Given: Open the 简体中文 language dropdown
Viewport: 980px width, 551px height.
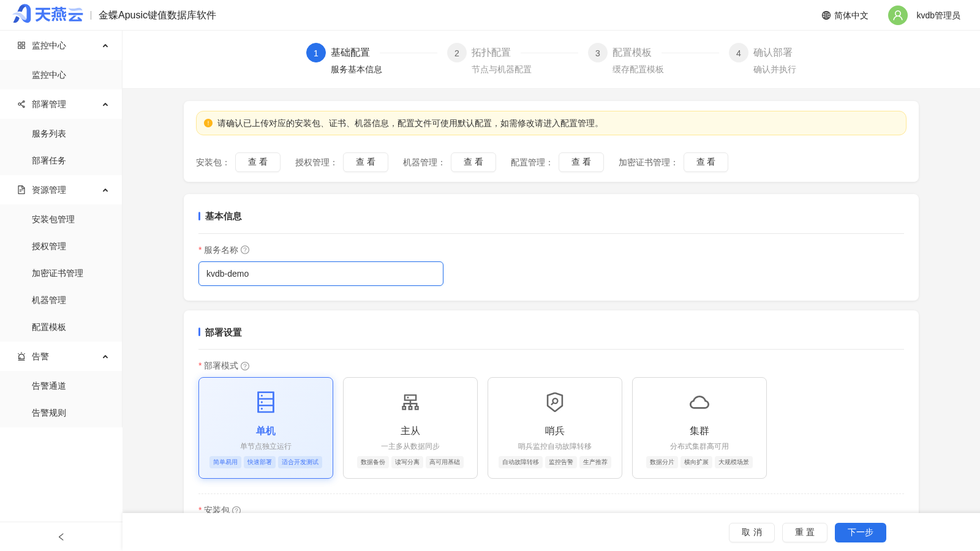Looking at the screenshot, I should pyautogui.click(x=845, y=15).
